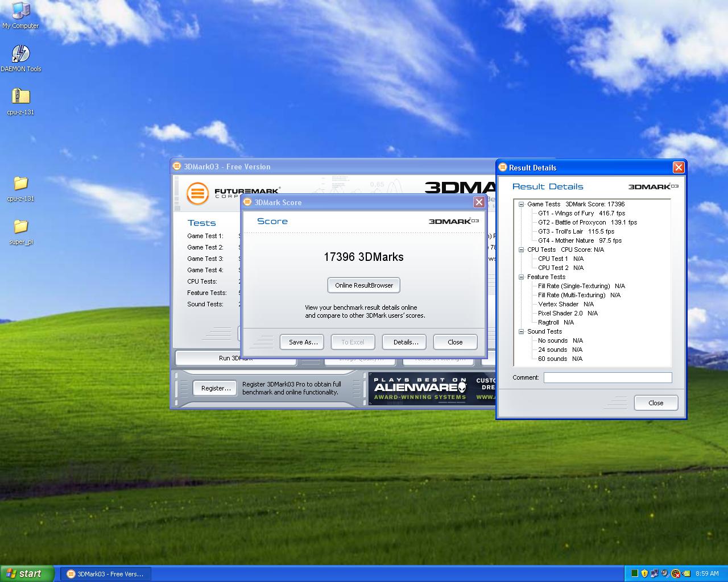Click the Online ResultBrowser button
This screenshot has height=582, width=728.
pyautogui.click(x=364, y=285)
